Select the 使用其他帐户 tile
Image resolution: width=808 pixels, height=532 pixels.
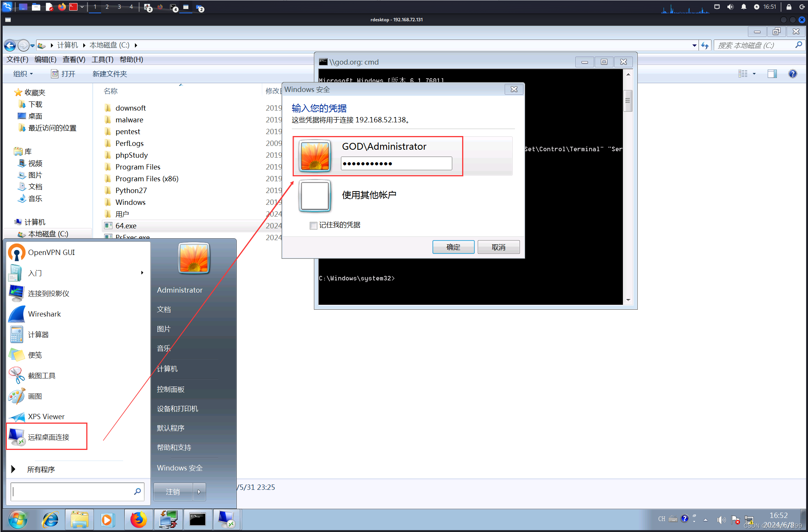pyautogui.click(x=369, y=195)
